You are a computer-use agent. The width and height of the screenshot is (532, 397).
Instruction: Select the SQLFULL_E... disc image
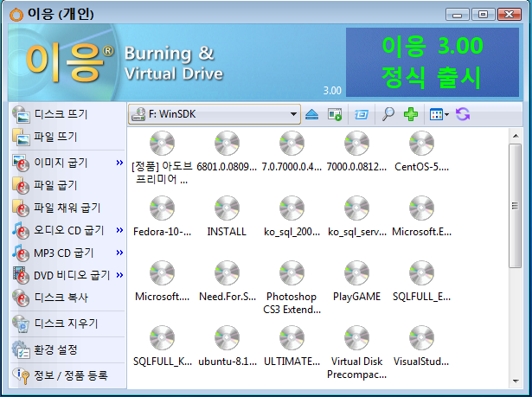[x=422, y=281]
